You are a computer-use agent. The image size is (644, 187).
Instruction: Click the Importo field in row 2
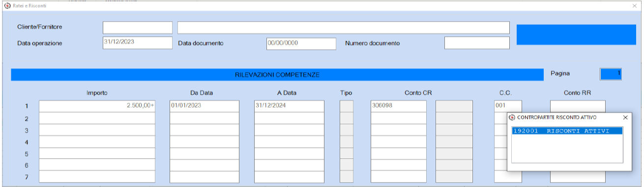click(97, 118)
